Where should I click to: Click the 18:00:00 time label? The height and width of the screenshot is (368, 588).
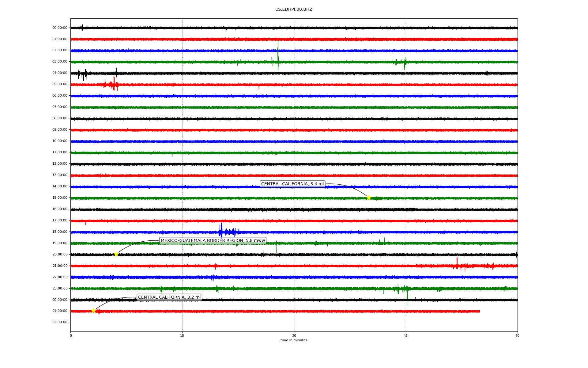point(60,232)
